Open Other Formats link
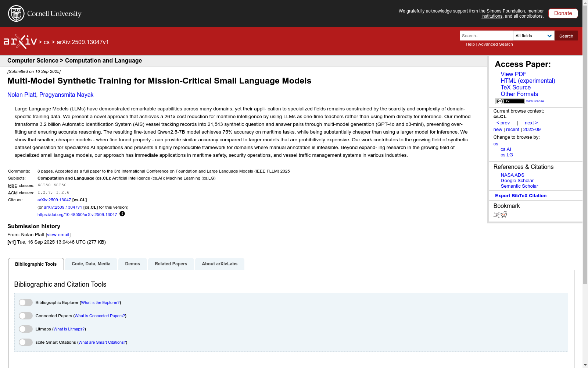Screen dimensions: 588x368 [x=519, y=94]
